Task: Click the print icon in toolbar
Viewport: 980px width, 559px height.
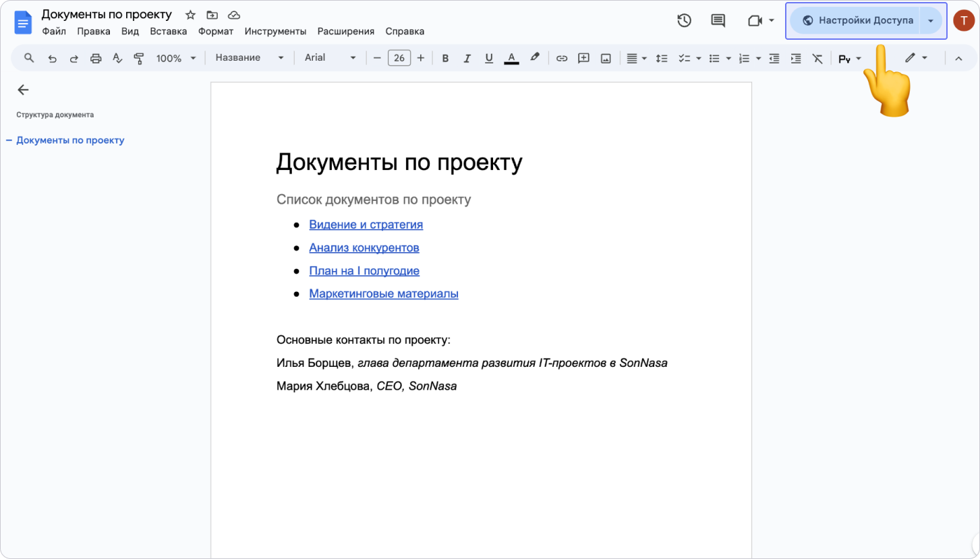Action: pos(96,59)
